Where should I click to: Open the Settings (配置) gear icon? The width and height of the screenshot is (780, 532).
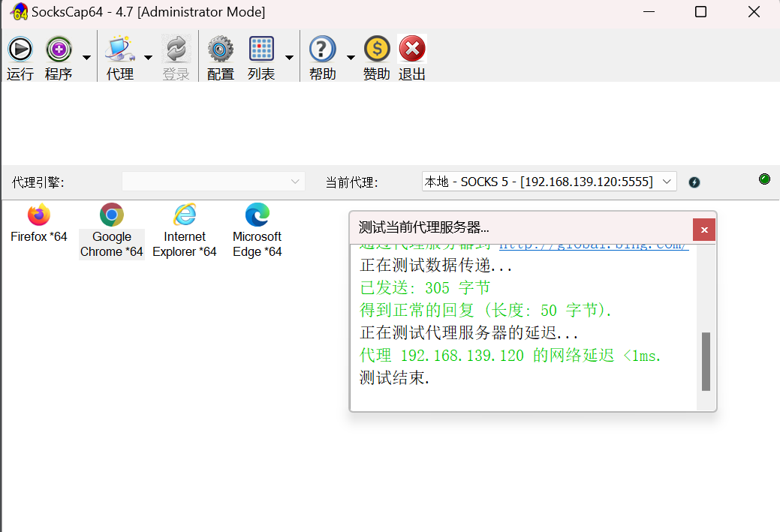tap(220, 50)
